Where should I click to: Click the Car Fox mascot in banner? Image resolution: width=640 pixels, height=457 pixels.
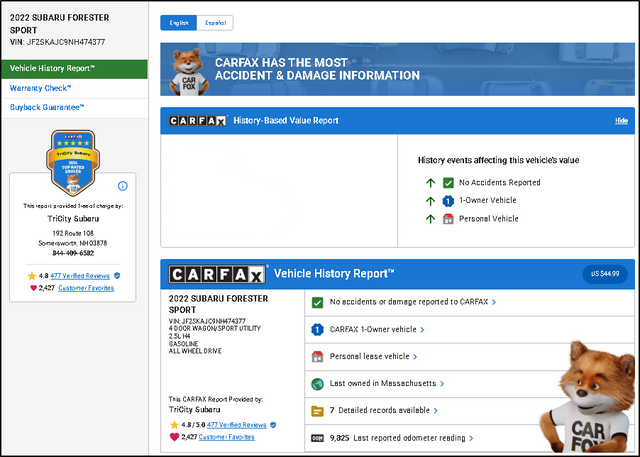pos(189,72)
